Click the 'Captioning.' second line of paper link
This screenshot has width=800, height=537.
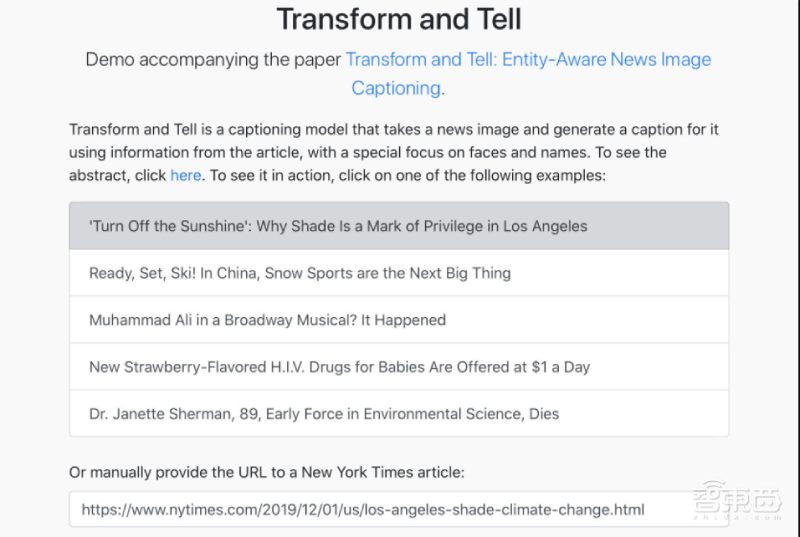[397, 88]
